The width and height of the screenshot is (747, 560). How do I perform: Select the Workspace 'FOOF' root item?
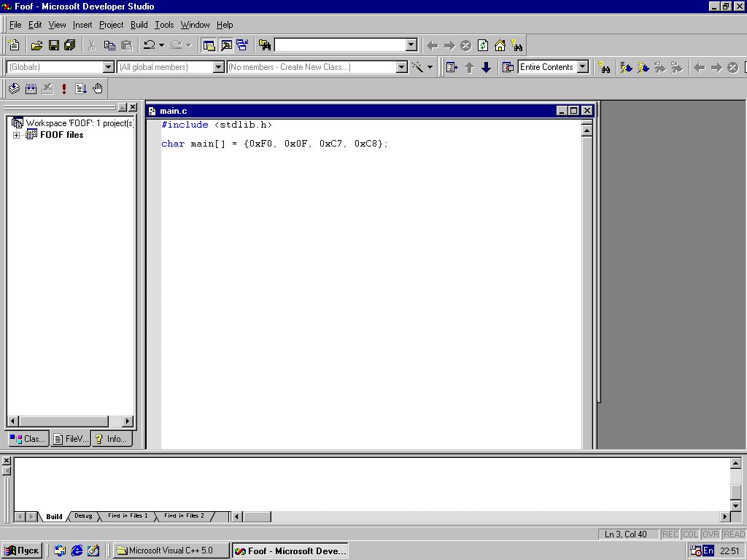(73, 122)
